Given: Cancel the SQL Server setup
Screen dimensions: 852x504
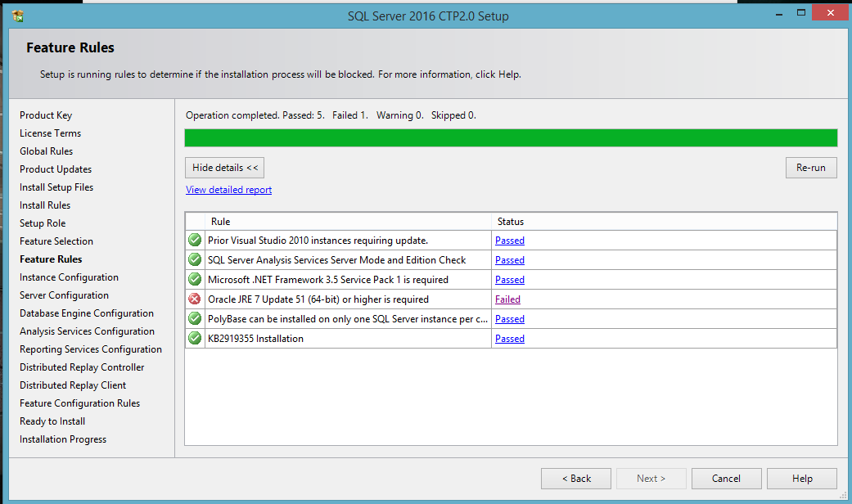Looking at the screenshot, I should (x=726, y=479).
